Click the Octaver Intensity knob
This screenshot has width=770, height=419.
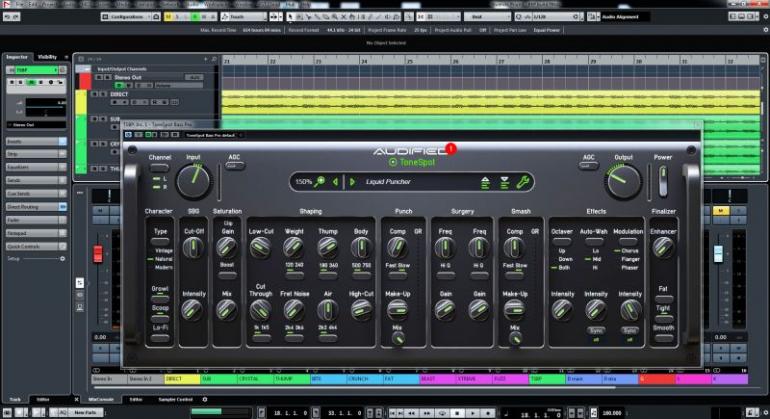click(562, 310)
